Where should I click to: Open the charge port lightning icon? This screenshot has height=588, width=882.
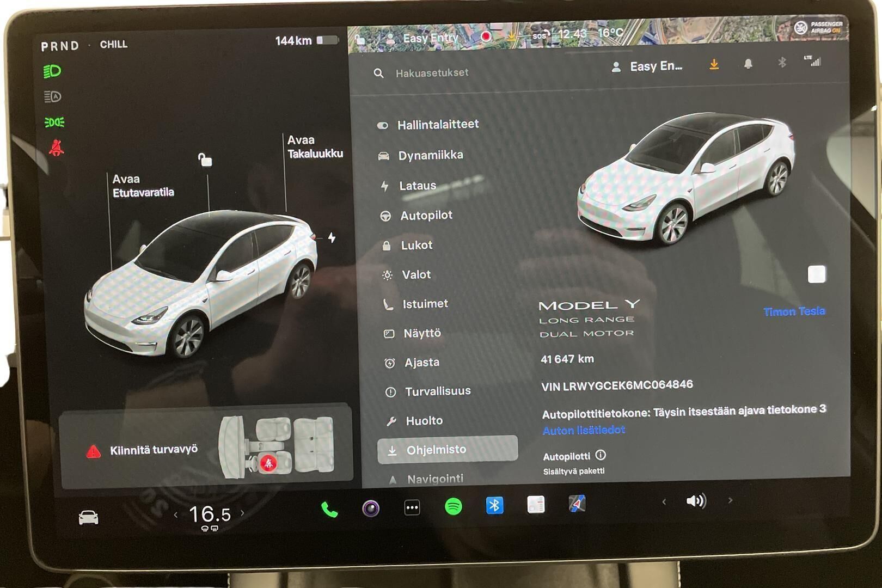point(332,237)
